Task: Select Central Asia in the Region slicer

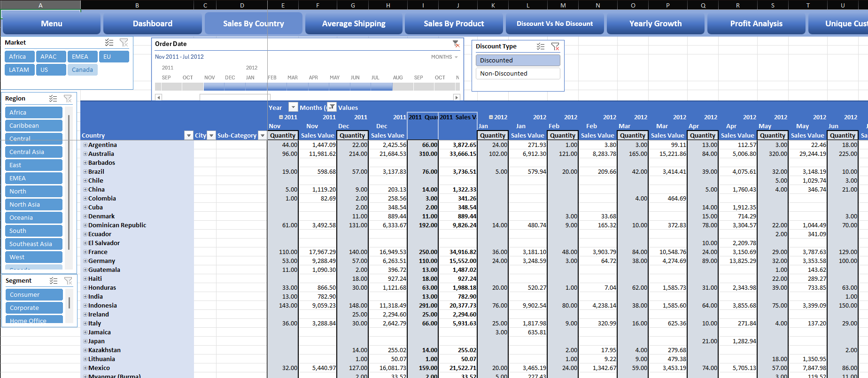Action: [x=34, y=152]
